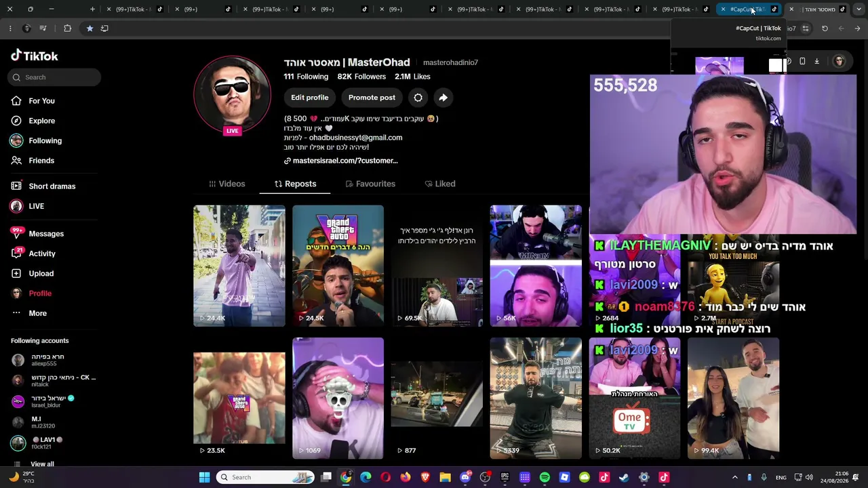Bookmark page with the star icon

coord(90,28)
